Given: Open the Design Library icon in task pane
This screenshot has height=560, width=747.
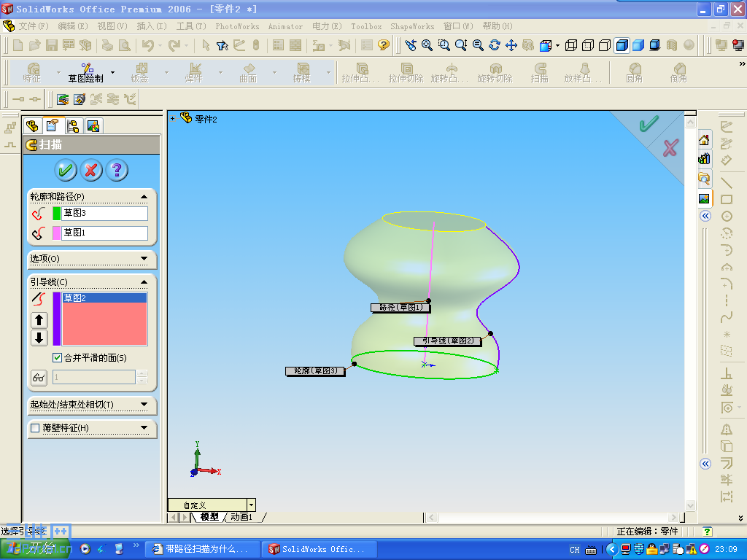Looking at the screenshot, I should (704, 158).
